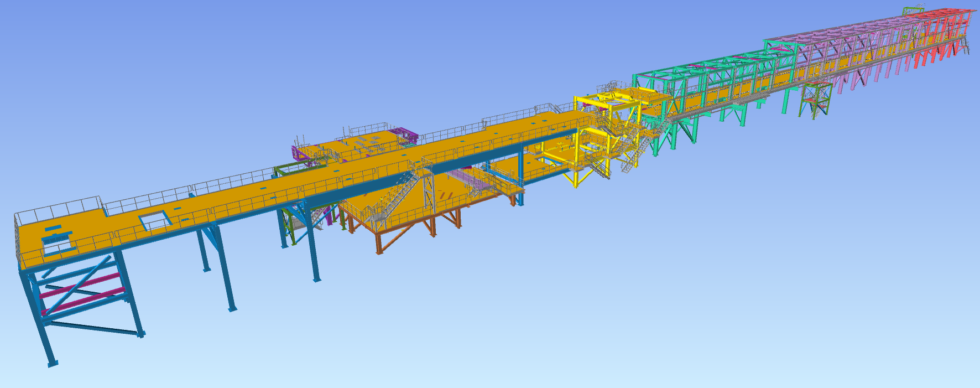This screenshot has width=980, height=388.
Task: Select the large rectangular opening in orange deck
Action: point(155,221)
